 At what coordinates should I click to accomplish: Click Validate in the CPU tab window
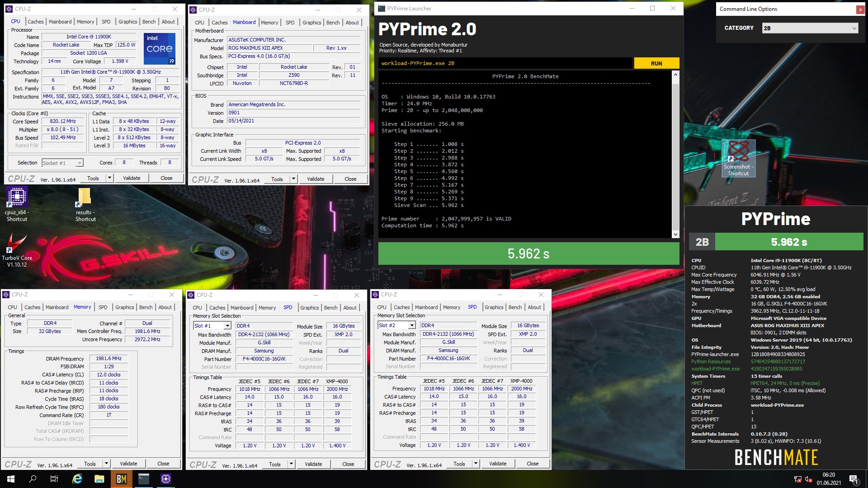pyautogui.click(x=132, y=178)
